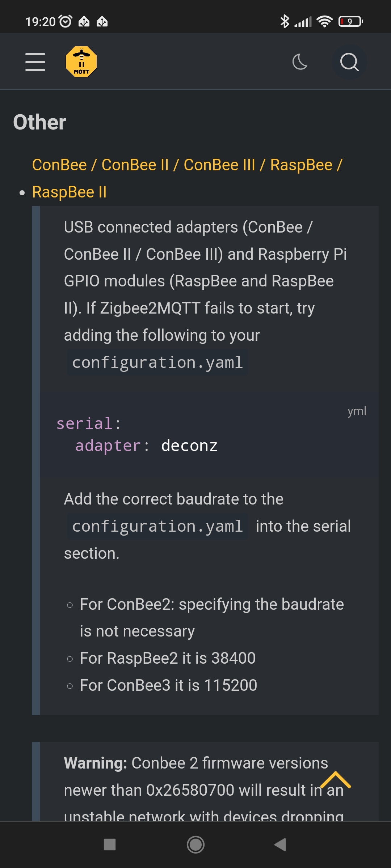The height and width of the screenshot is (868, 391).
Task: Tap the alarm clock status icon
Action: click(x=65, y=21)
